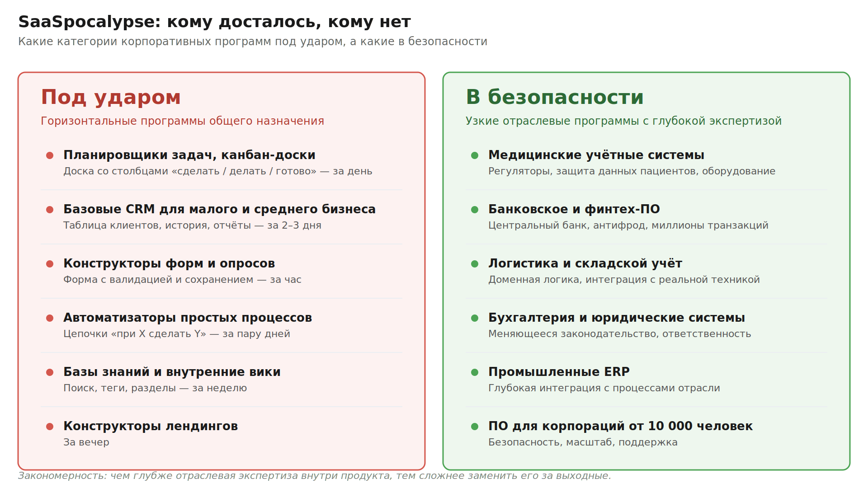868x488 pixels.
Task: Click 'Поиск, теги, разделы — за неделю'
Action: click(x=155, y=388)
